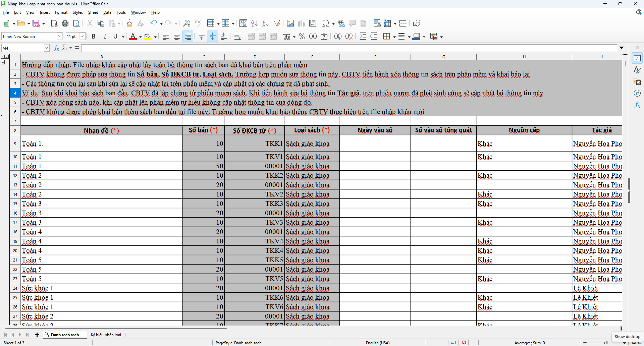
Task: Clone formatting with paintbrush icon
Action: pyautogui.click(x=129, y=23)
